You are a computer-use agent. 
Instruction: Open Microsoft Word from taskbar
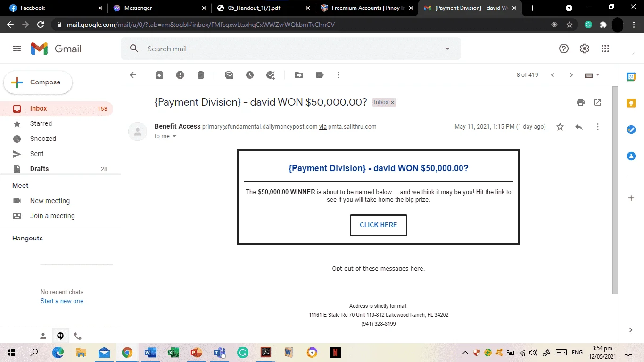(150, 353)
